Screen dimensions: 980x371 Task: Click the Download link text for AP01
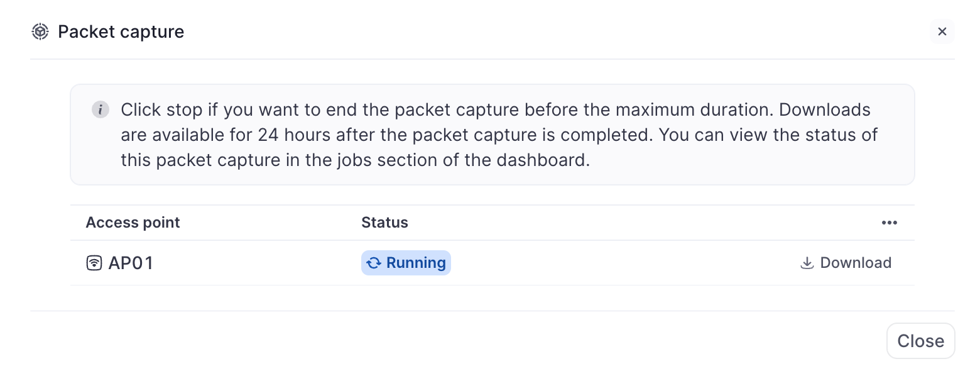click(x=856, y=263)
